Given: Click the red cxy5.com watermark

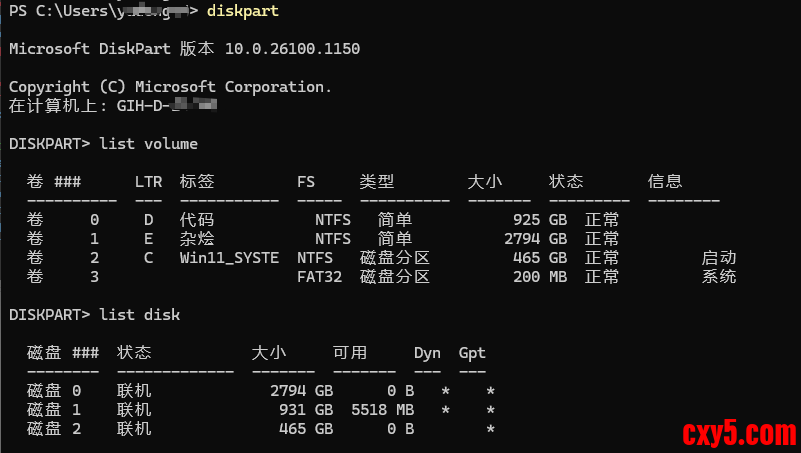Looking at the screenshot, I should click(739, 434).
